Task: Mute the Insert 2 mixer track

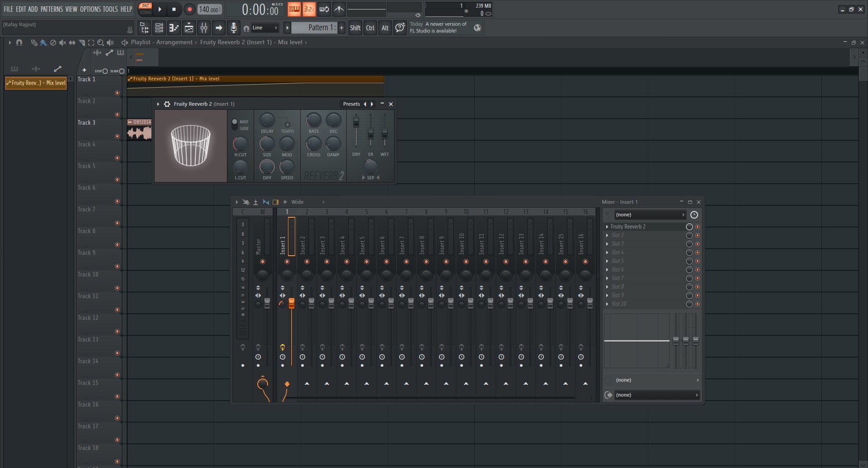Action: [x=307, y=262]
